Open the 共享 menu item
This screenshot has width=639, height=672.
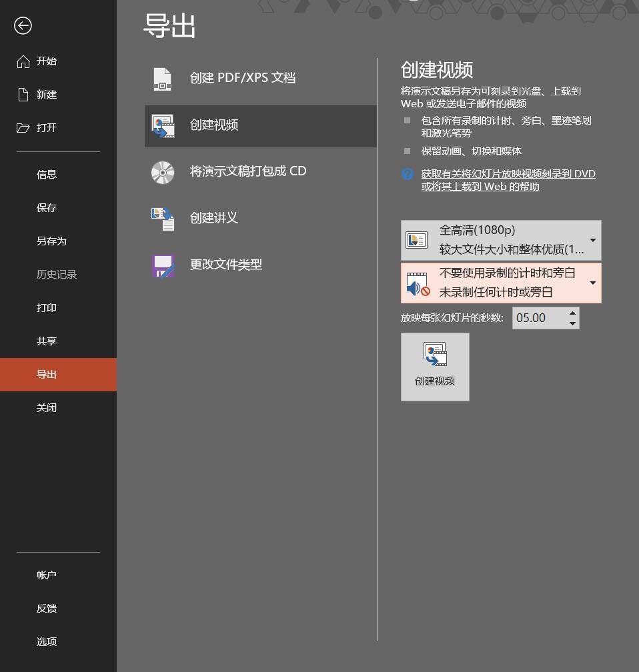[47, 341]
